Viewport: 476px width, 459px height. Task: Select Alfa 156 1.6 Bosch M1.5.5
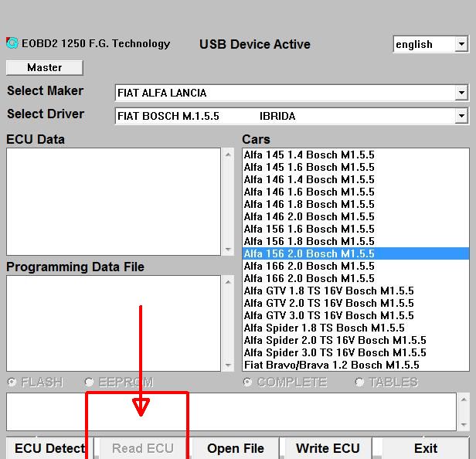355,229
